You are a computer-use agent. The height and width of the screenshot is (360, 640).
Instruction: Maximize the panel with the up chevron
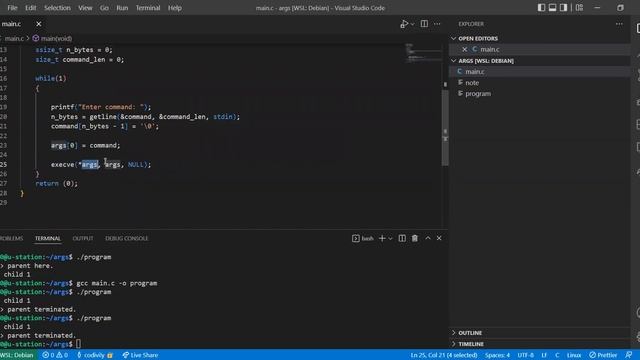[x=428, y=238]
